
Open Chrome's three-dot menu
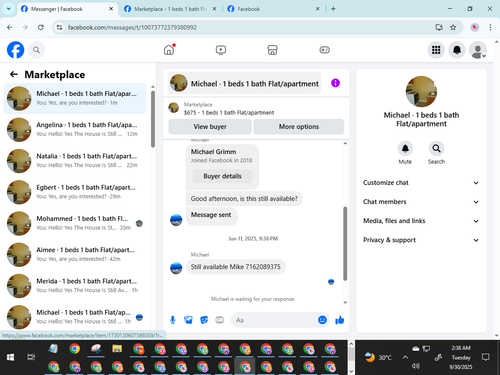tap(490, 27)
